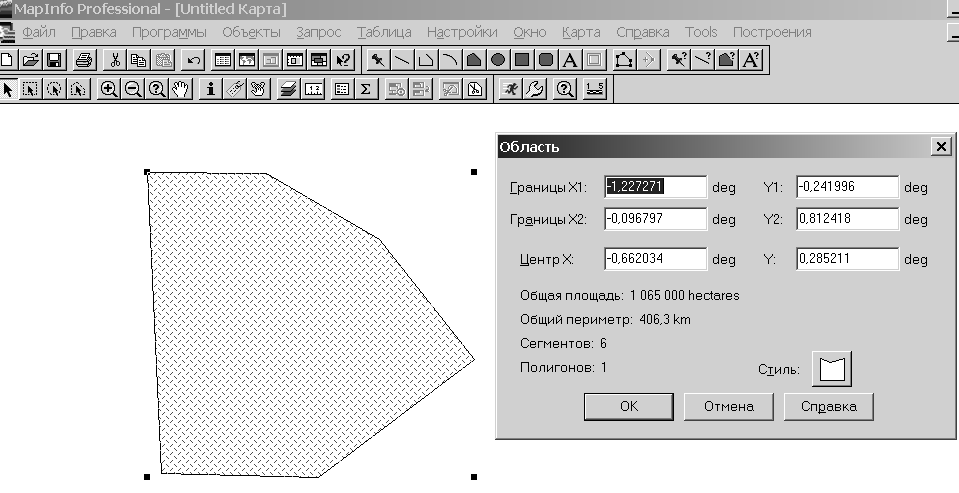Screen dimensions: 959x493
Task: Click the Open Table folder icon
Action: click(x=31, y=60)
